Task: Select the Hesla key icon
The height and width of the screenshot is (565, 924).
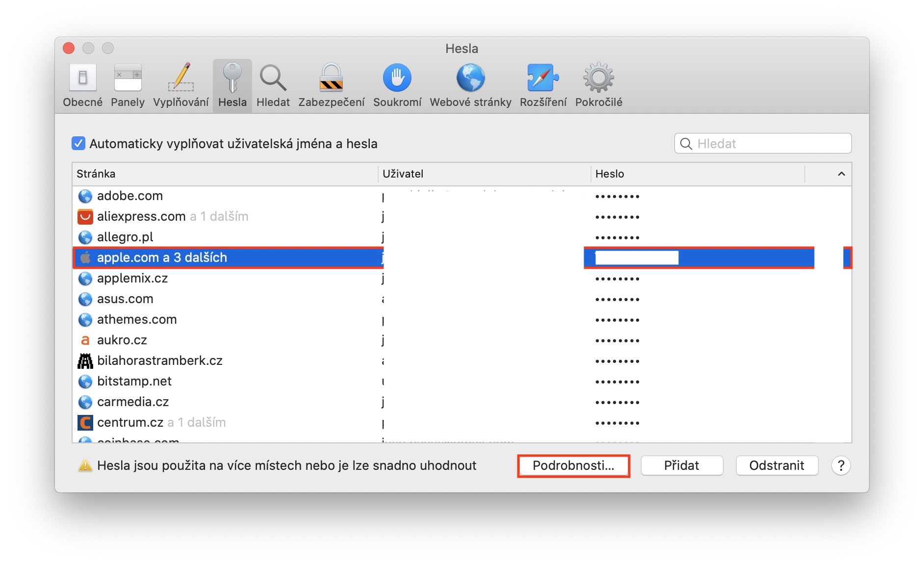Action: point(232,77)
